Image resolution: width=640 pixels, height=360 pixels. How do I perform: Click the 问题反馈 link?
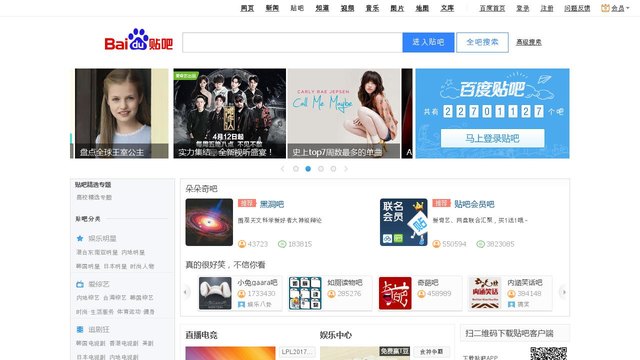click(x=577, y=8)
